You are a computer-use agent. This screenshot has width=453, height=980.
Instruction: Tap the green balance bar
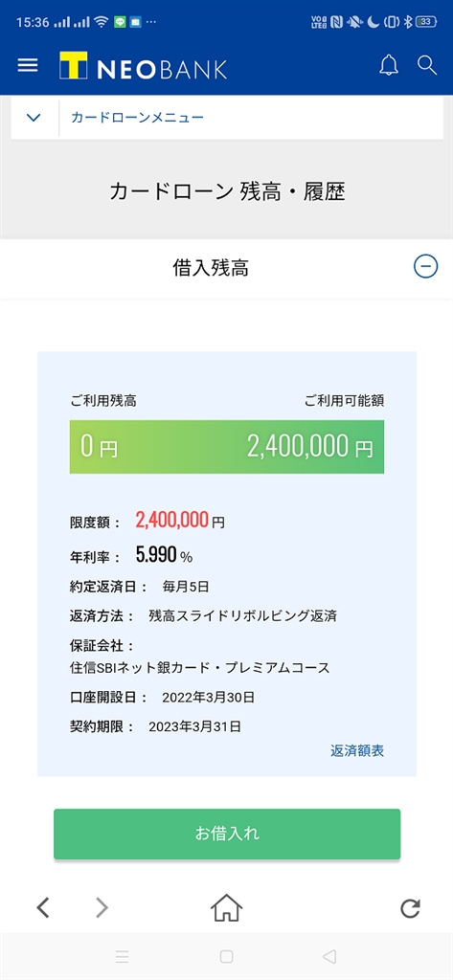pos(226,446)
